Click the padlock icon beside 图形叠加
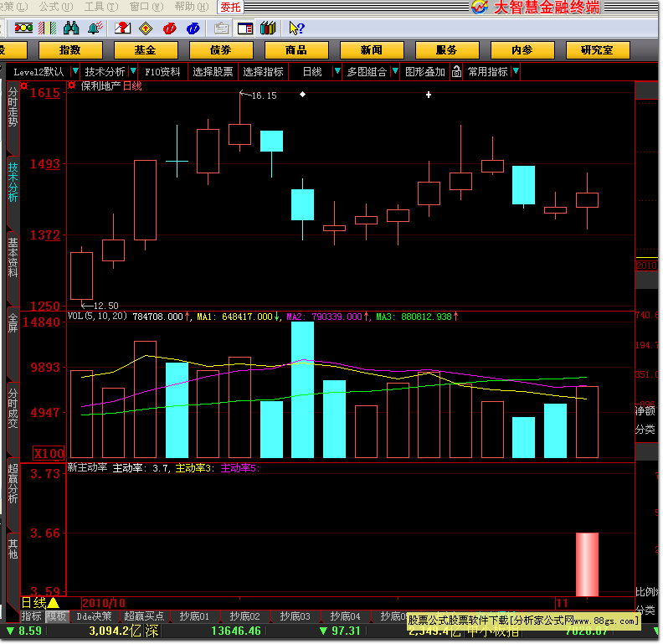The image size is (663, 644). coord(456,71)
